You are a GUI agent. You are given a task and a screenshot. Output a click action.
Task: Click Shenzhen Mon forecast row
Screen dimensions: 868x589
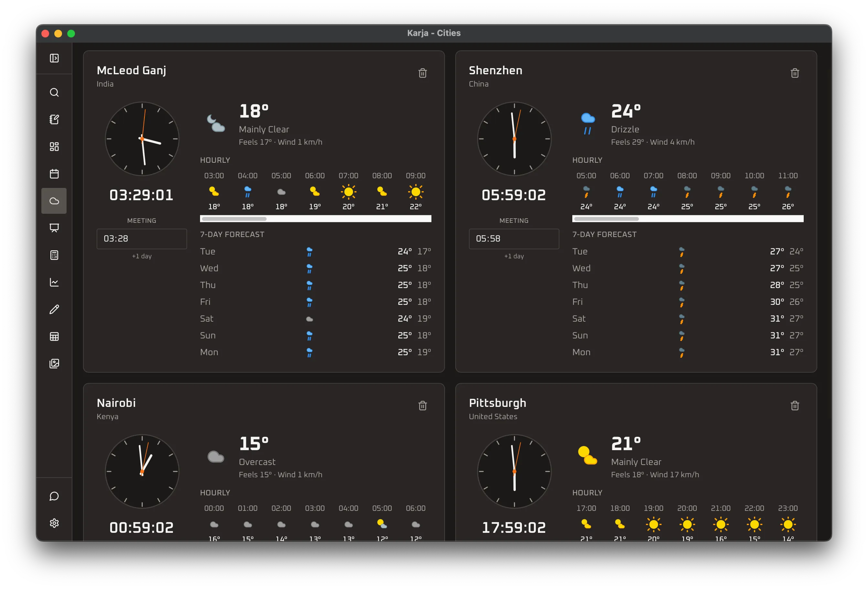(688, 352)
